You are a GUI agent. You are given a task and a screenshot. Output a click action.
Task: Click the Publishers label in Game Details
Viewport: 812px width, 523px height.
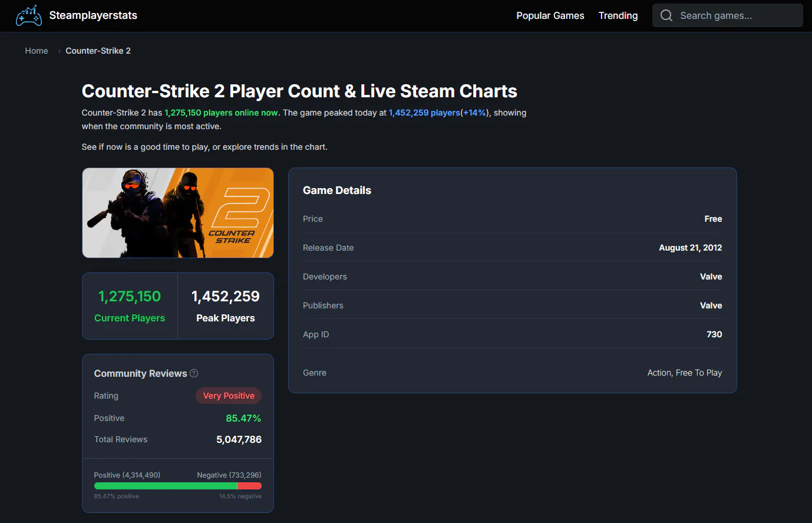pos(323,305)
